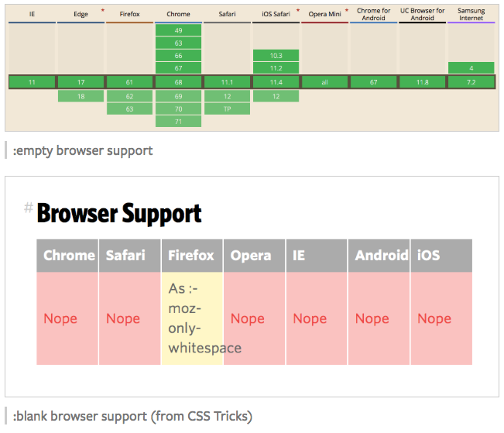Select the IE column header
This screenshot has width=504, height=433.
pyautogui.click(x=32, y=15)
